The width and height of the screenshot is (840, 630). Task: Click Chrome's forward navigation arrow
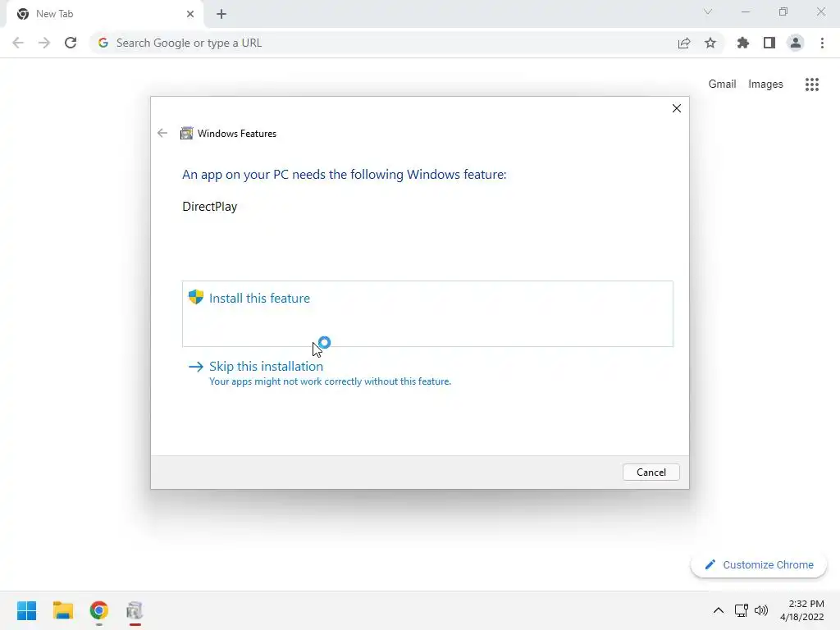[44, 43]
